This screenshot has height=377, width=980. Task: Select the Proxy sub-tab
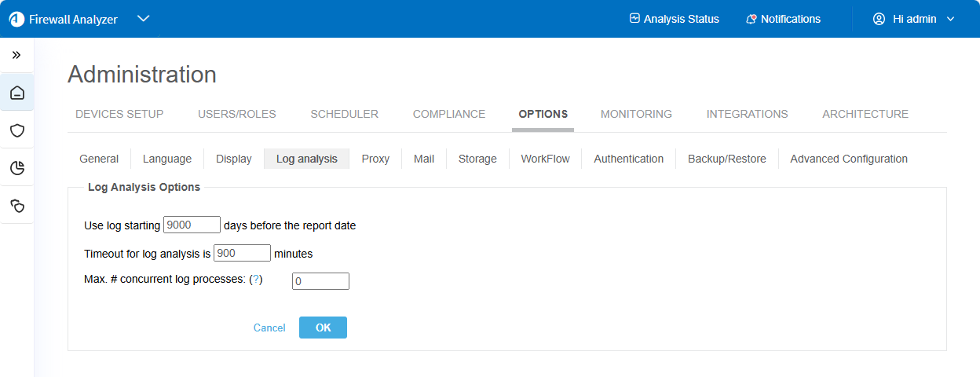pos(375,159)
